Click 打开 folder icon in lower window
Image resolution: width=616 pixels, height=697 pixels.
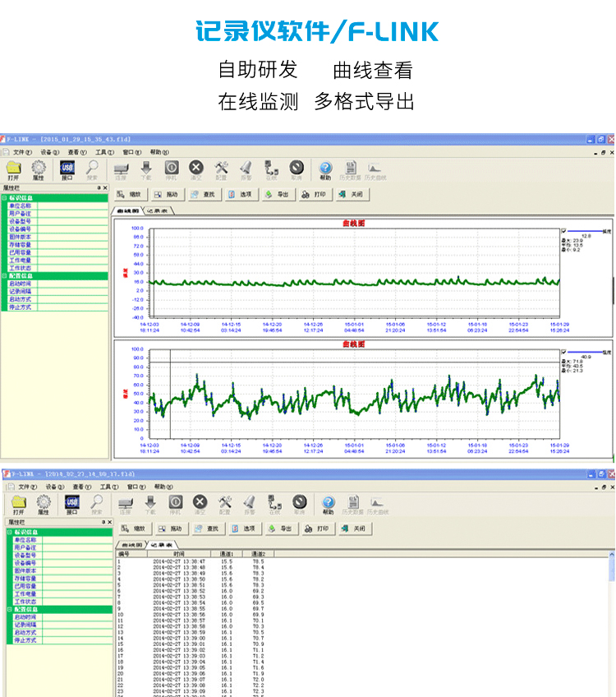tap(19, 505)
